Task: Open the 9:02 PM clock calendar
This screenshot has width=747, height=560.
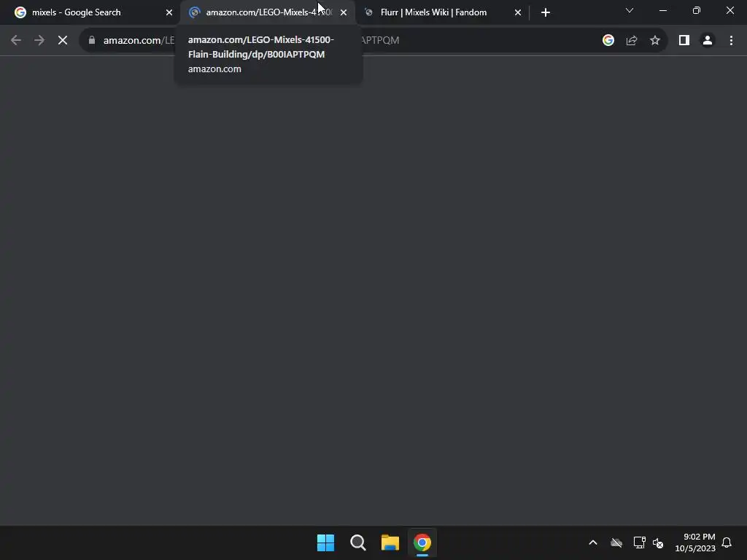Action: [695, 542]
